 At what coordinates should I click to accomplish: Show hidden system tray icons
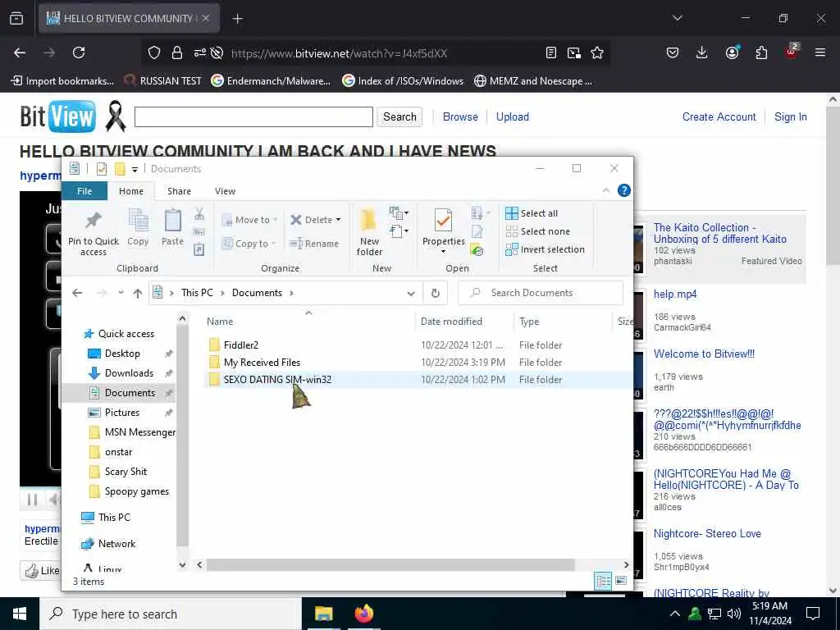(x=675, y=614)
